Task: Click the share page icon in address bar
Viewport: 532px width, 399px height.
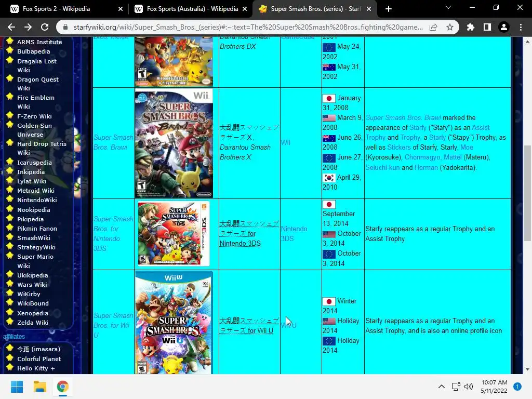Action: 433,27
